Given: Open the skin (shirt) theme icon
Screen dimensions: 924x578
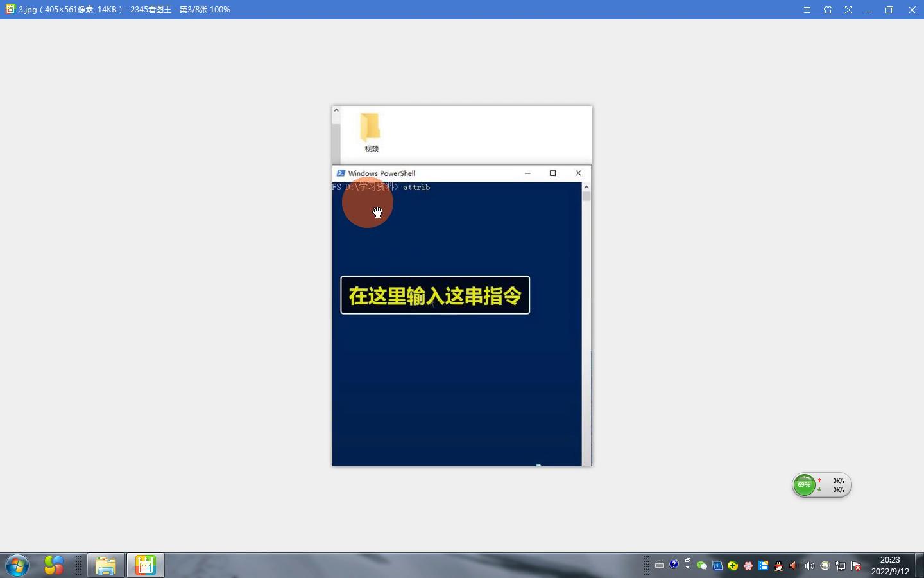Looking at the screenshot, I should click(x=828, y=10).
